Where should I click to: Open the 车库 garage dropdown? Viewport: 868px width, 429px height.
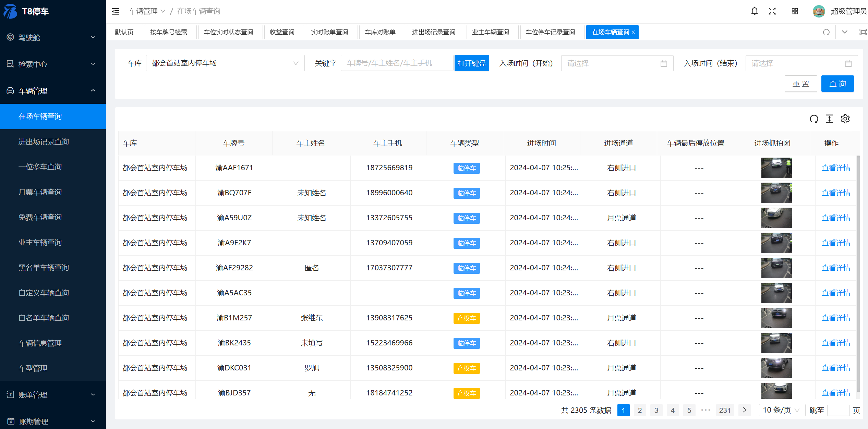click(x=225, y=63)
